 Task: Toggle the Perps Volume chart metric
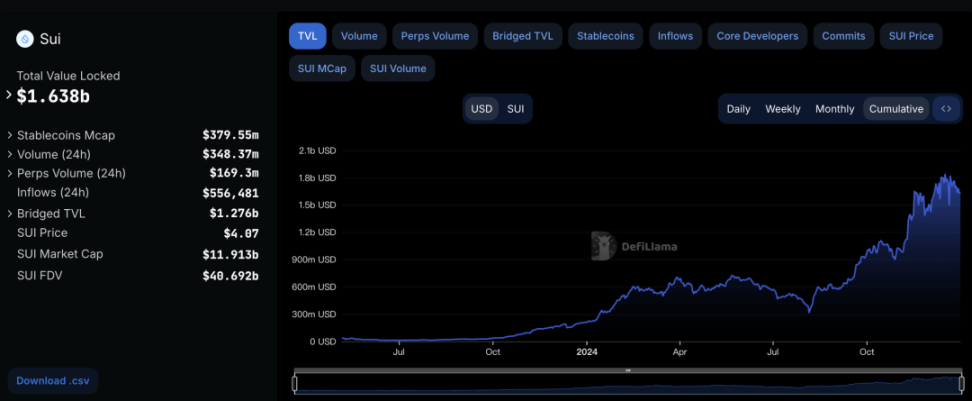point(435,36)
